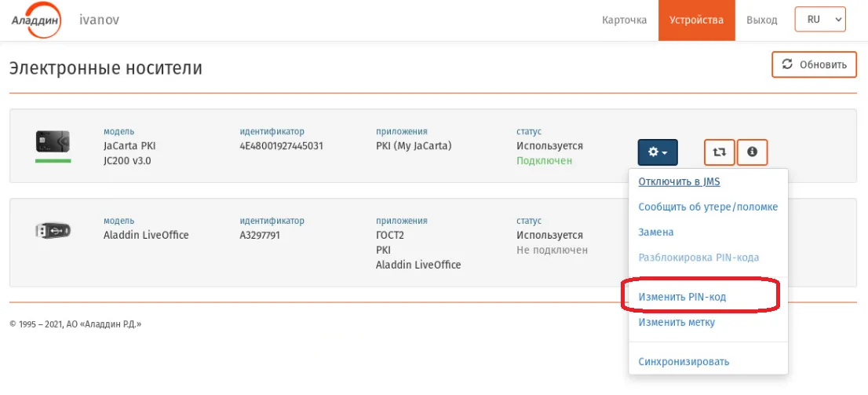Viewport: 868px width, 395px height.
Task: Click the Выход logout link
Action: (762, 20)
